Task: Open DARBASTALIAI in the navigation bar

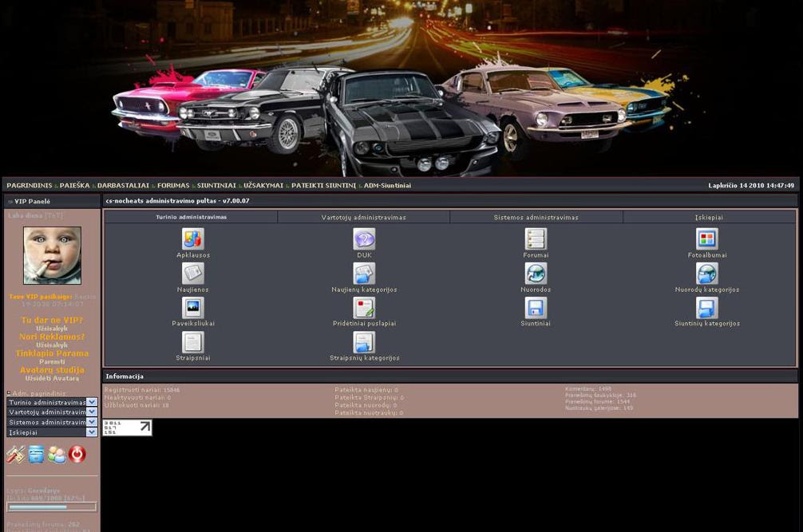Action: (123, 185)
